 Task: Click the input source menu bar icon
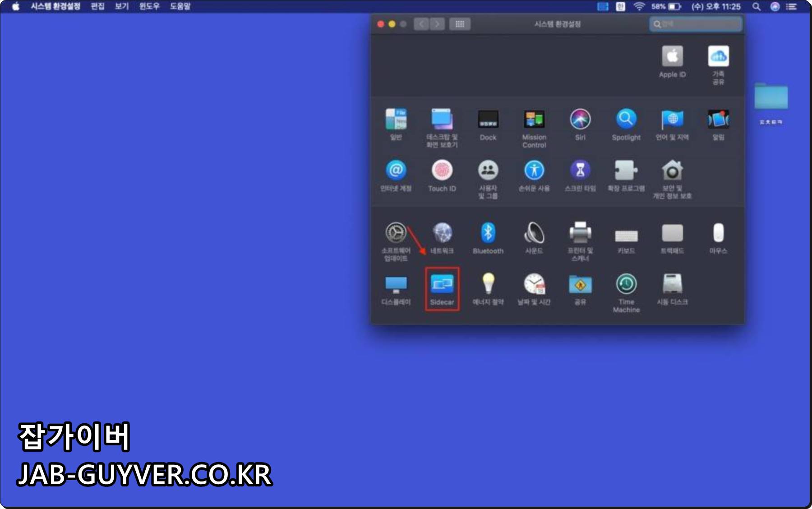click(x=621, y=6)
